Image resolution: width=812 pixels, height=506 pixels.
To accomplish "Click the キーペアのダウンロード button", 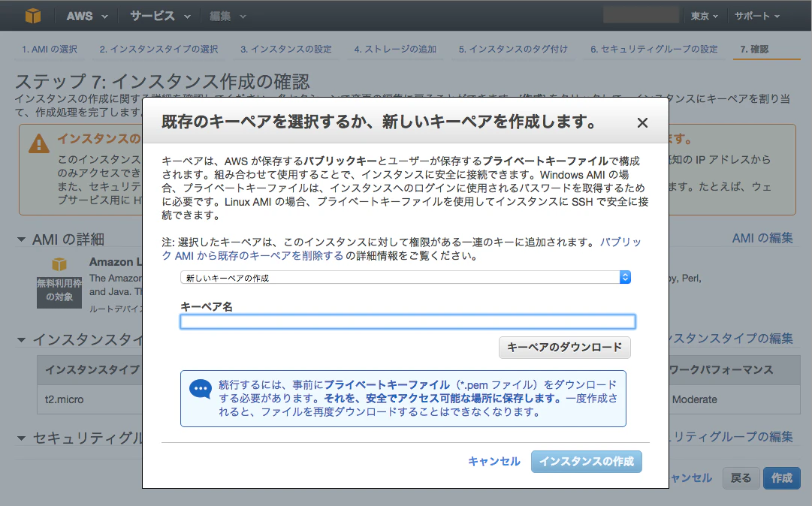I will pos(564,347).
